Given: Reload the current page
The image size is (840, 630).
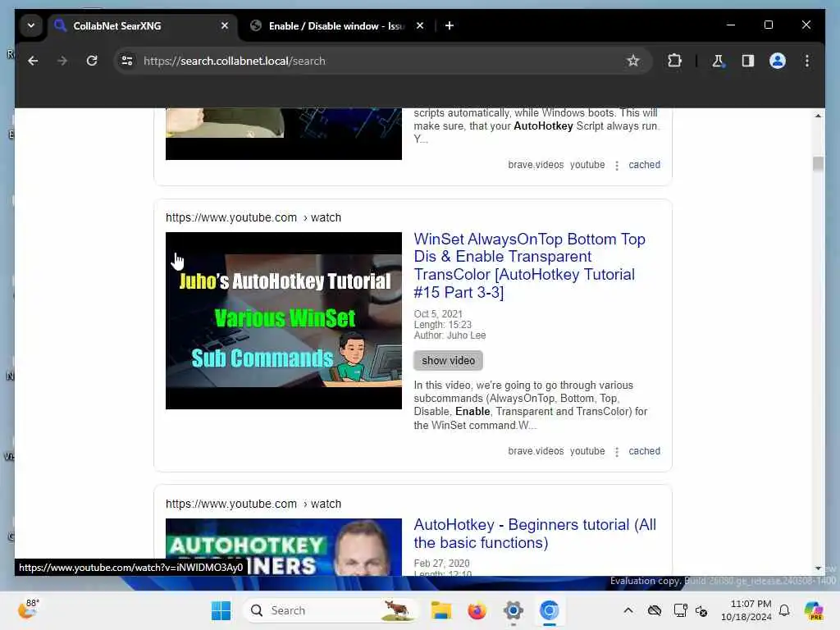Looking at the screenshot, I should [92, 61].
